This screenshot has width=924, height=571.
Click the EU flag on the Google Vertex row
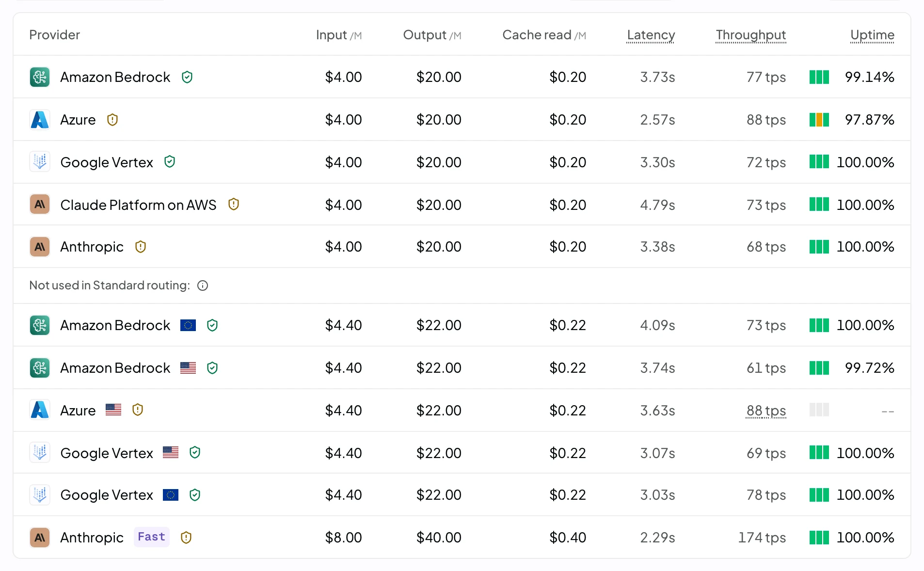(171, 495)
